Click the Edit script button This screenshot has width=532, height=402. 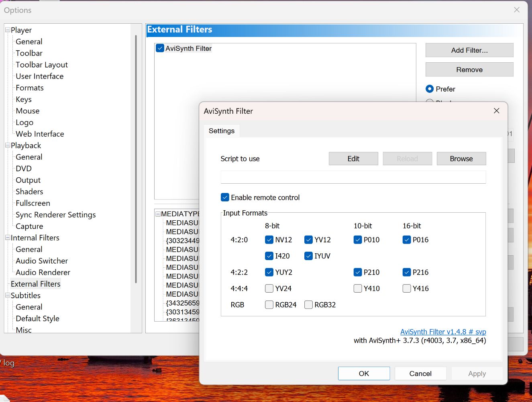point(353,158)
